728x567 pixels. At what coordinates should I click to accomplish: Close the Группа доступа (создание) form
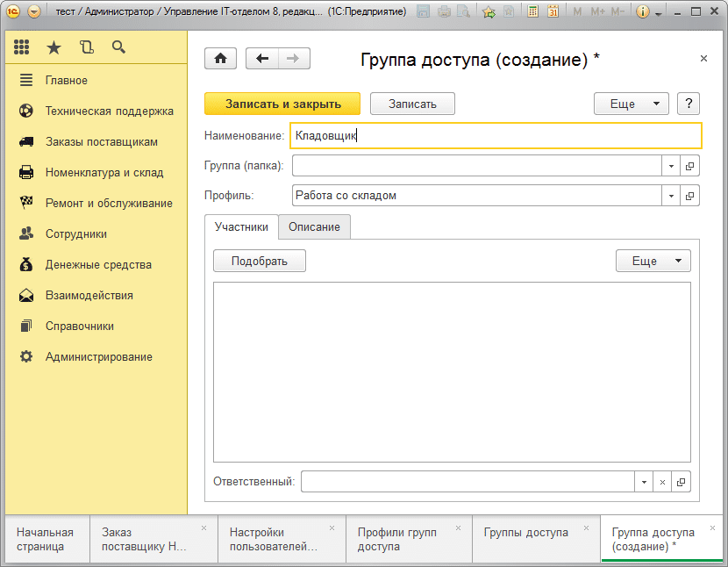click(x=703, y=58)
